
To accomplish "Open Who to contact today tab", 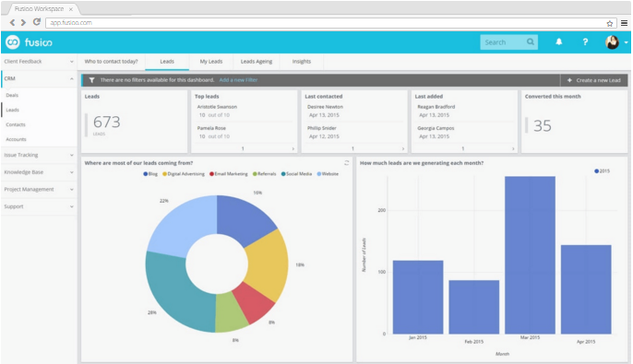I will click(x=111, y=61).
